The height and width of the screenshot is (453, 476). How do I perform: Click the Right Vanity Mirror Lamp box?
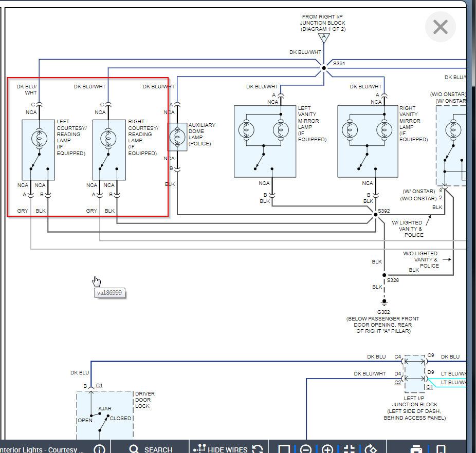tap(368, 141)
